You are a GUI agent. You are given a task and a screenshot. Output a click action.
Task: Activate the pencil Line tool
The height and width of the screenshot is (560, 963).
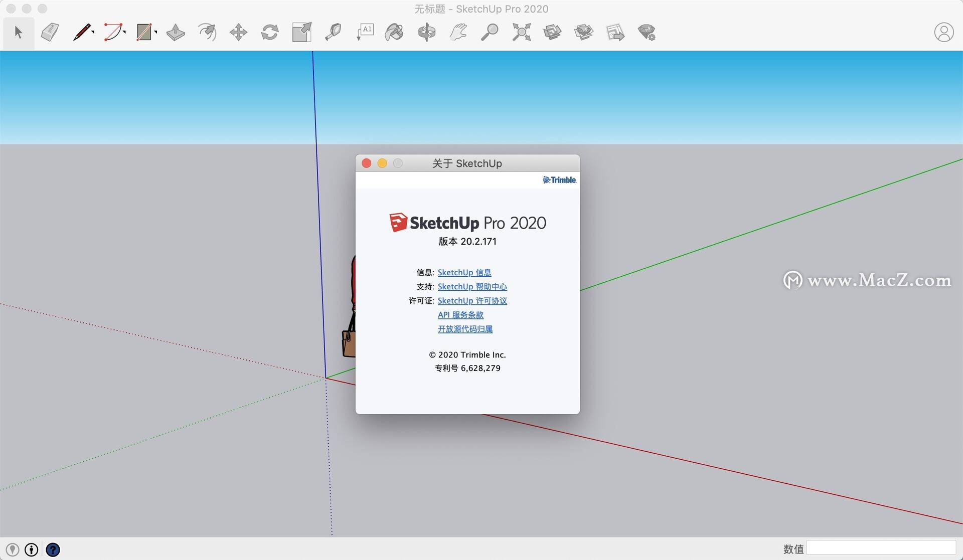[81, 33]
